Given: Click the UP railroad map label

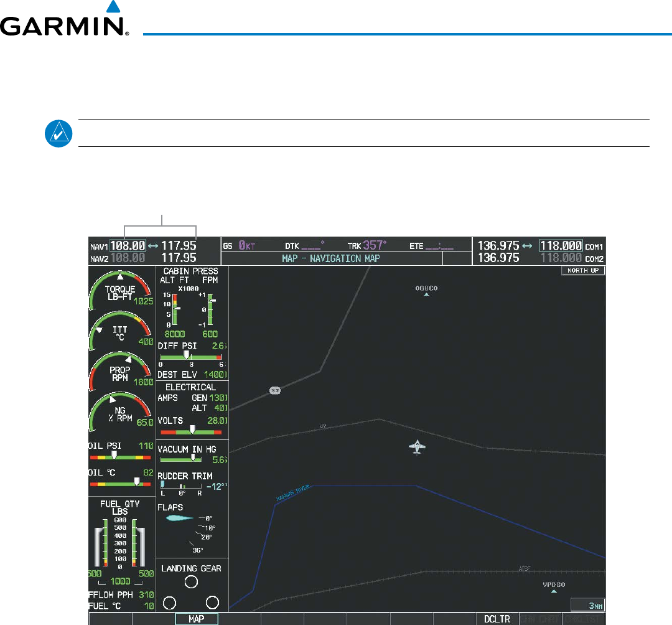Looking at the screenshot, I should point(323,426).
